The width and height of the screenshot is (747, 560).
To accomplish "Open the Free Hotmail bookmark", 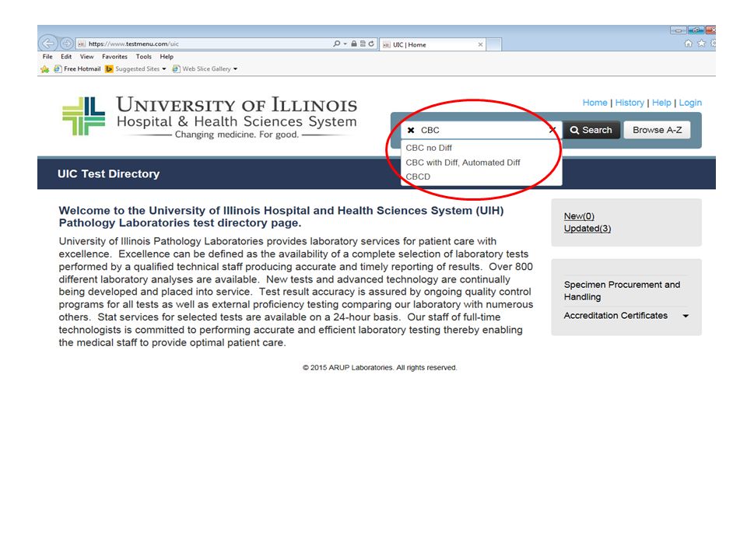I will tap(77, 69).
